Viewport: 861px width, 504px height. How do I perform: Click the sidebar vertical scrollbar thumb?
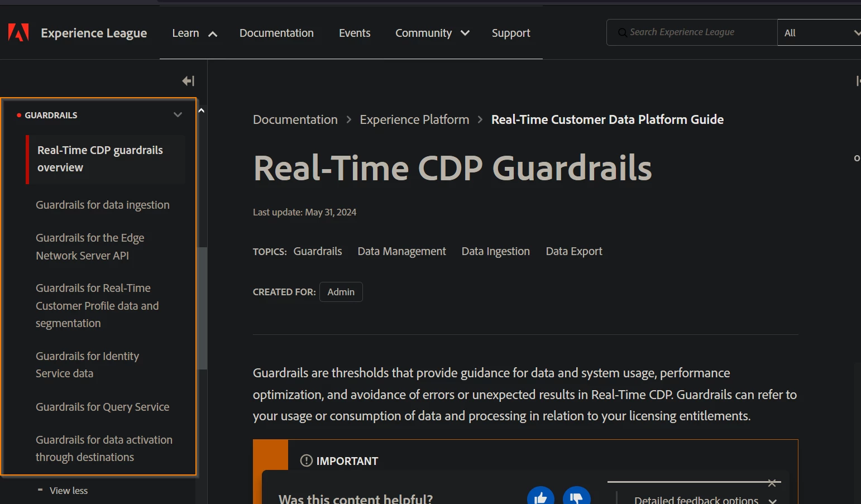pos(202,308)
